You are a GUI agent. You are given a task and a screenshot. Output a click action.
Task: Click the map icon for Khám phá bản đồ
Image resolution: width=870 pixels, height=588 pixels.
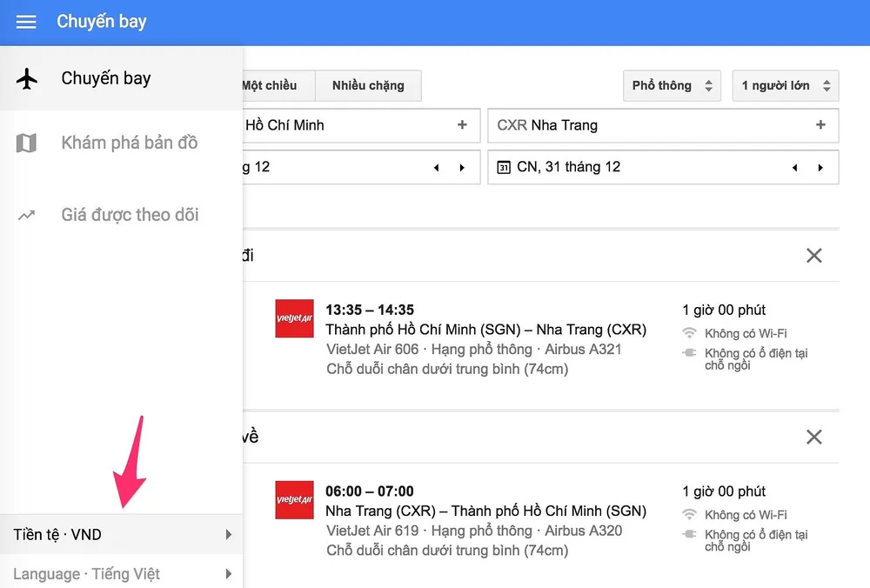pos(28,143)
